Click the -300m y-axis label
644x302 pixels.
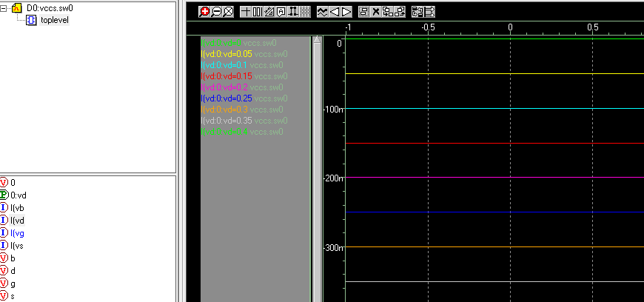click(x=333, y=248)
